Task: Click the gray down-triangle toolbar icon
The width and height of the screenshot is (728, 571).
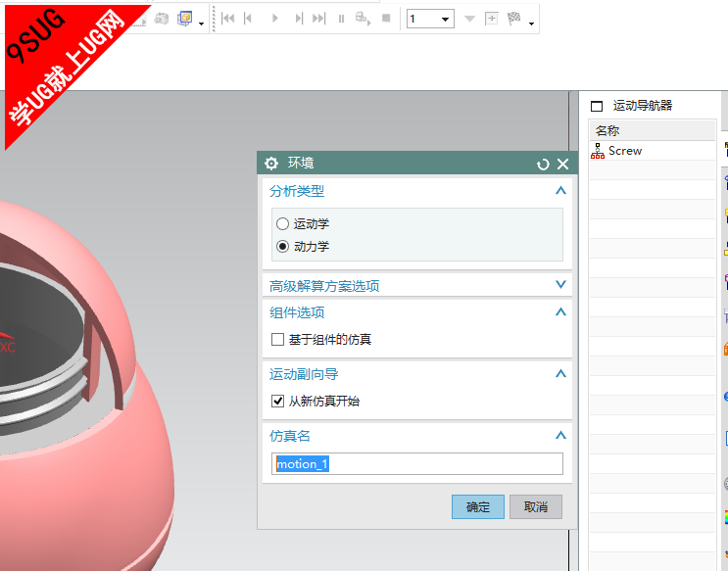Action: click(470, 19)
